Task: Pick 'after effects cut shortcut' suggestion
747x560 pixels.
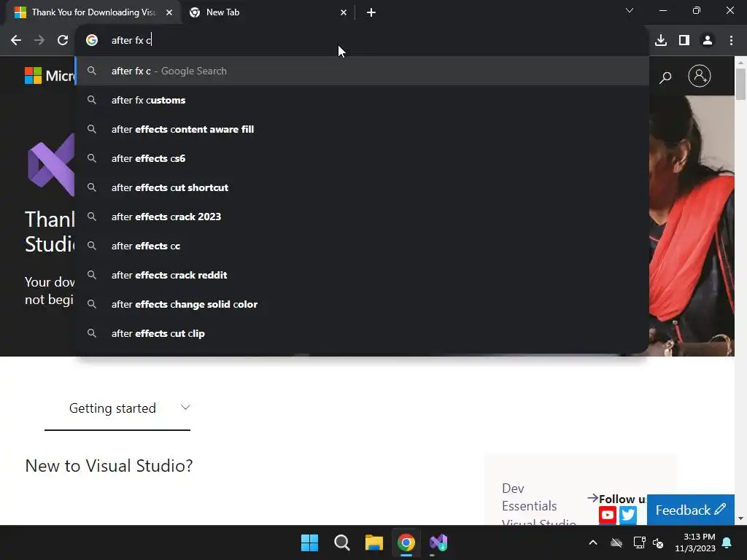Action: (x=362, y=187)
